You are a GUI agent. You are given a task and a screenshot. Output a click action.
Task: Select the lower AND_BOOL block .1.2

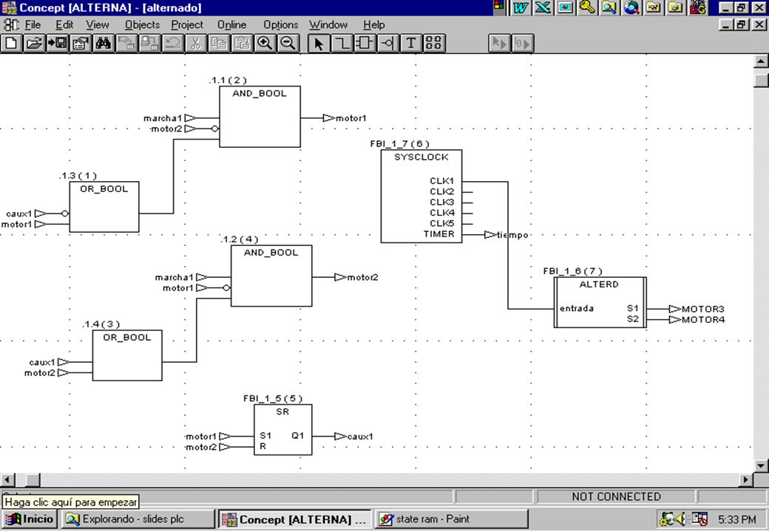pyautogui.click(x=271, y=276)
